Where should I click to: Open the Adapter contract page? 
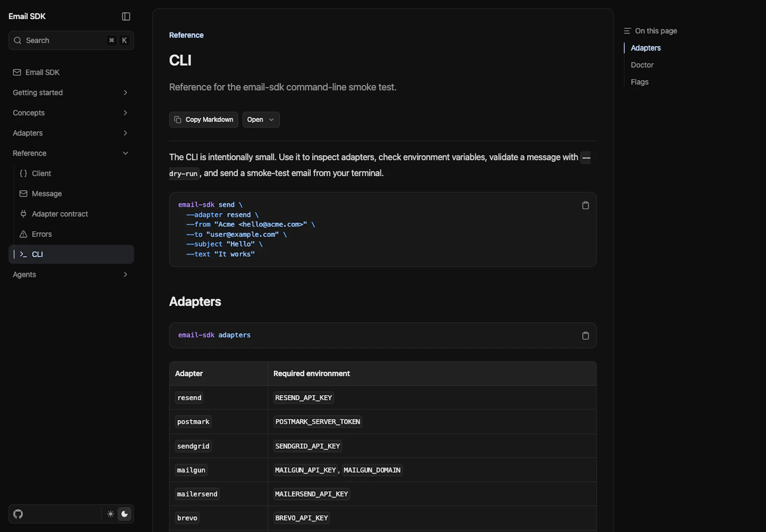tap(71, 214)
